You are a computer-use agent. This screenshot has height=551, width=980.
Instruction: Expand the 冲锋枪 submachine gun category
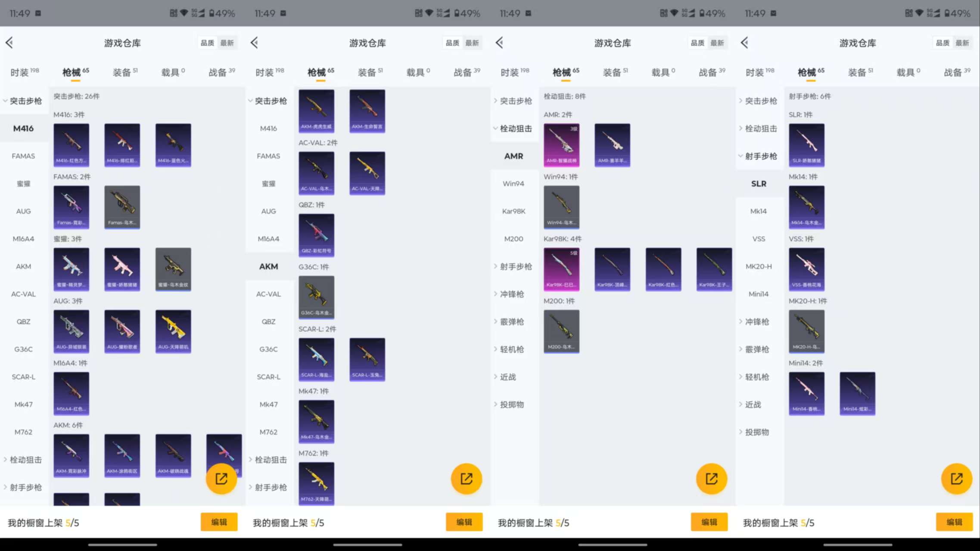tap(513, 294)
